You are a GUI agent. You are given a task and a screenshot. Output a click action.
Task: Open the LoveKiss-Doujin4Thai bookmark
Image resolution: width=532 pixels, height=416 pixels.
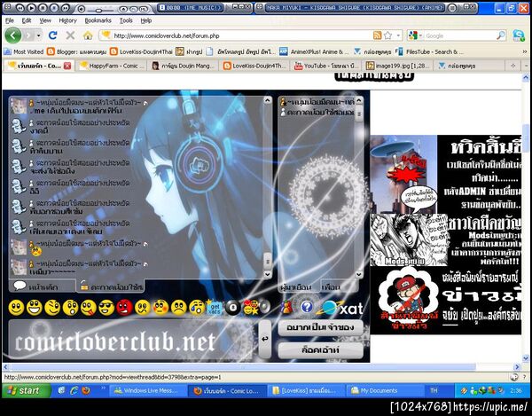coord(142,51)
